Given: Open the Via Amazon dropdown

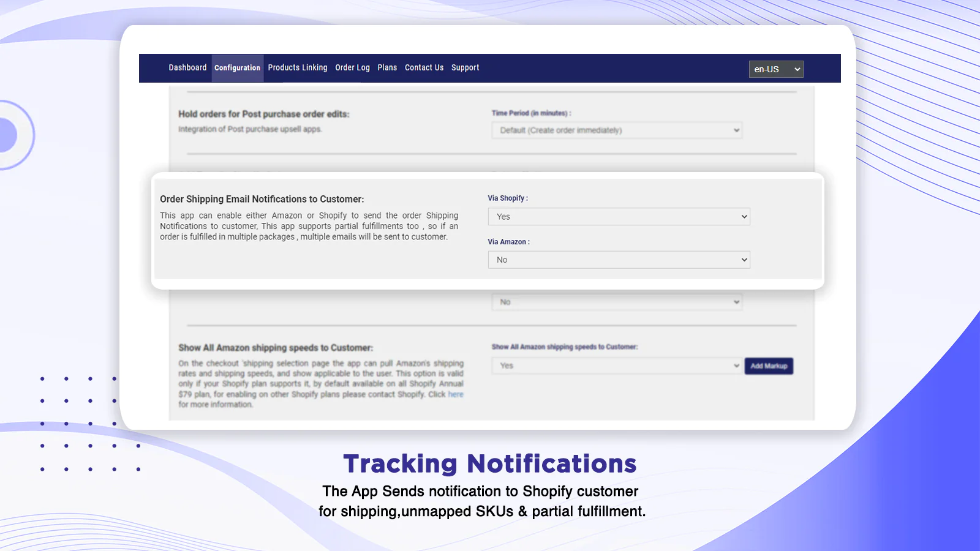Looking at the screenshot, I should [619, 260].
